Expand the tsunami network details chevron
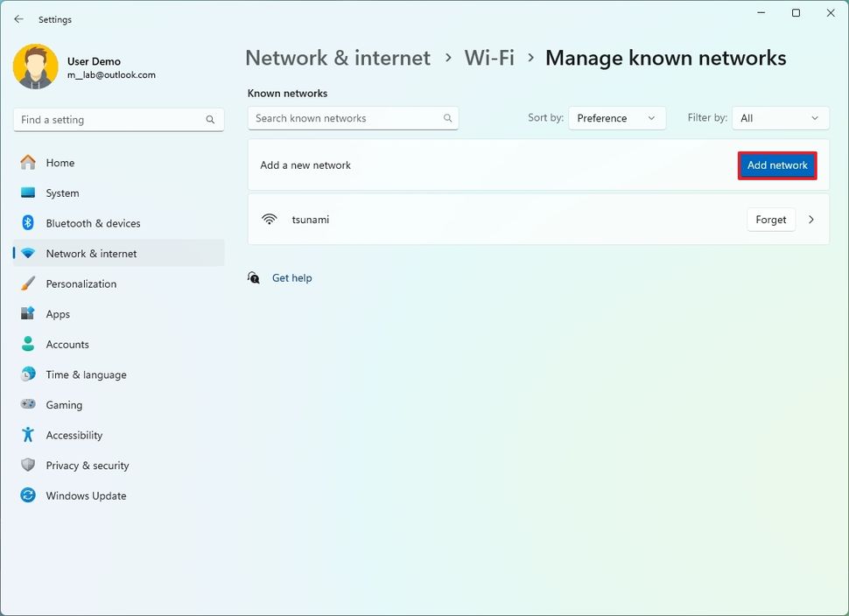This screenshot has width=849, height=616. [811, 220]
